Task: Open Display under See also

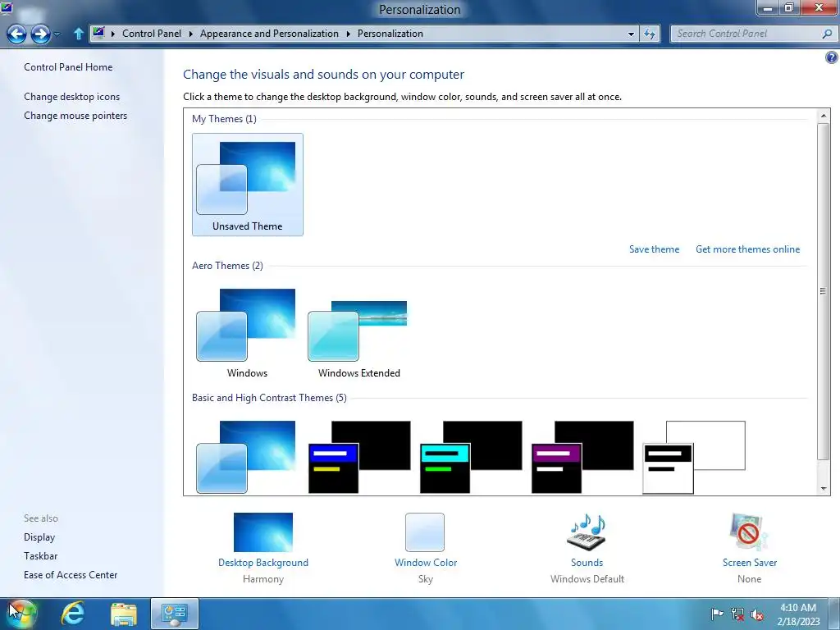Action: (39, 536)
